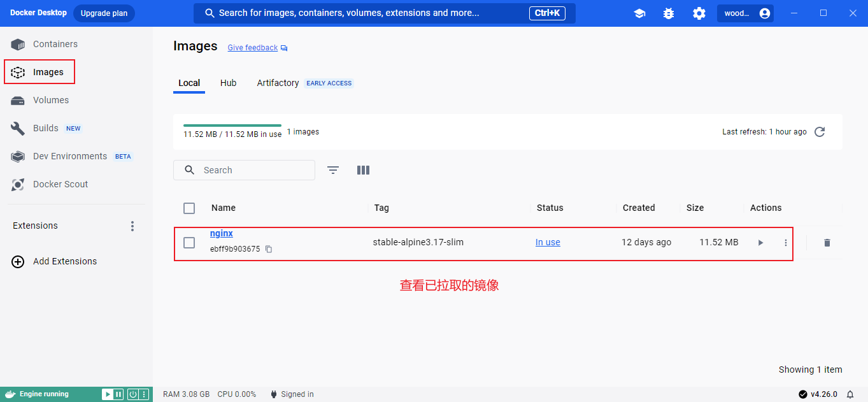This screenshot has height=402, width=868.
Task: Copy the nginx image ID ebff9b903675
Action: (269, 249)
